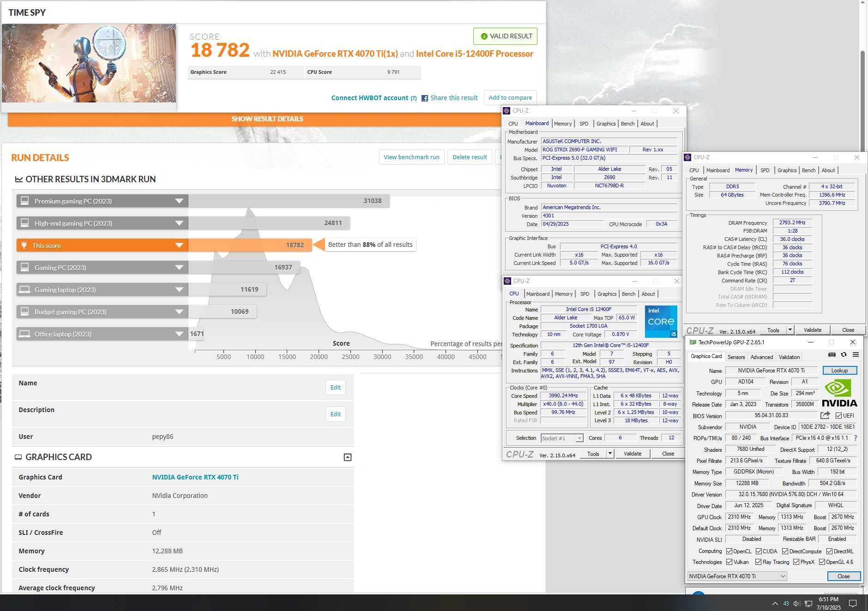Open the GPU selection dropdown in GPU-Z
Image resolution: width=868 pixels, height=611 pixels.
737,576
